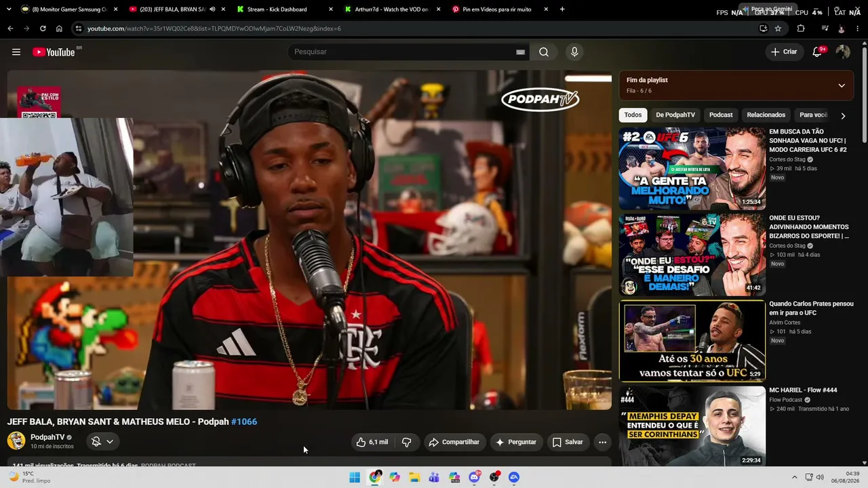Image resolution: width=868 pixels, height=488 pixels.
Task: Open the browser home page
Action: (x=59, y=28)
